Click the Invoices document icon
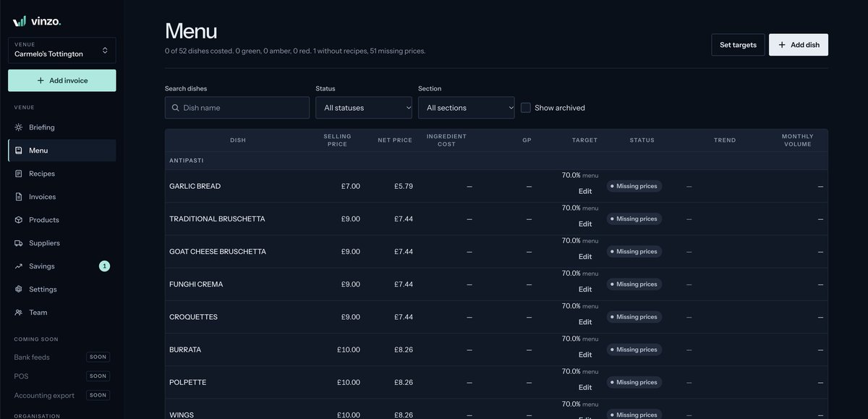This screenshot has height=419, width=868. point(19,197)
